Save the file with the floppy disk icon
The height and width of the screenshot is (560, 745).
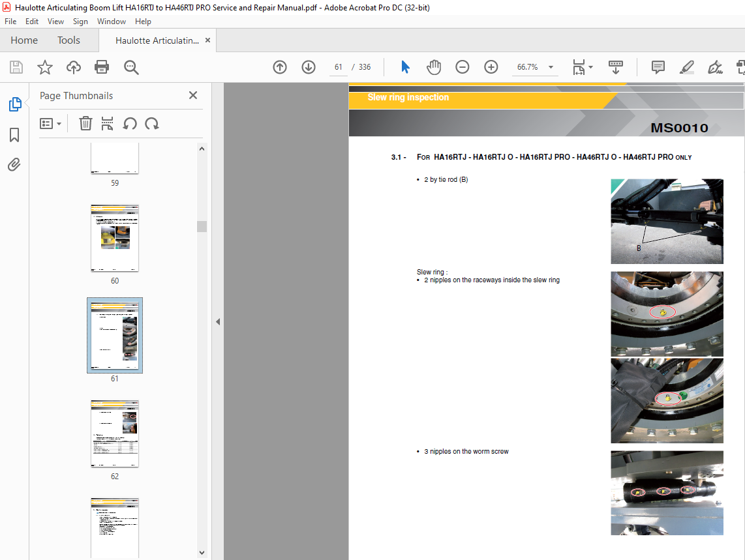point(16,67)
